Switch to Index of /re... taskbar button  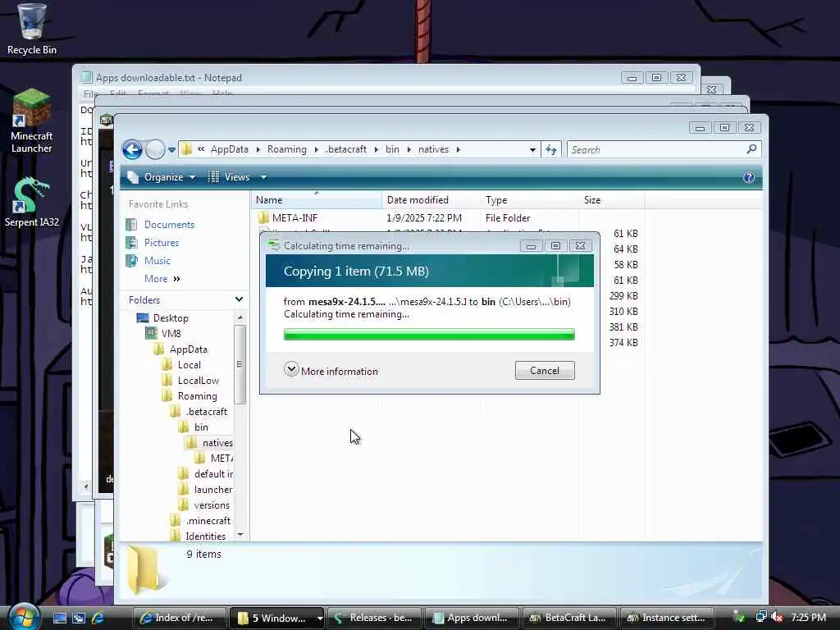click(180, 618)
